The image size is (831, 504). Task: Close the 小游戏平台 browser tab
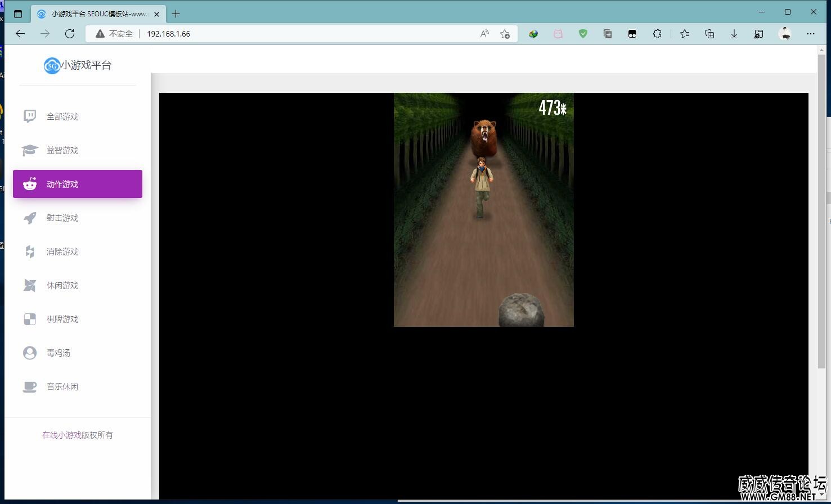coord(156,14)
